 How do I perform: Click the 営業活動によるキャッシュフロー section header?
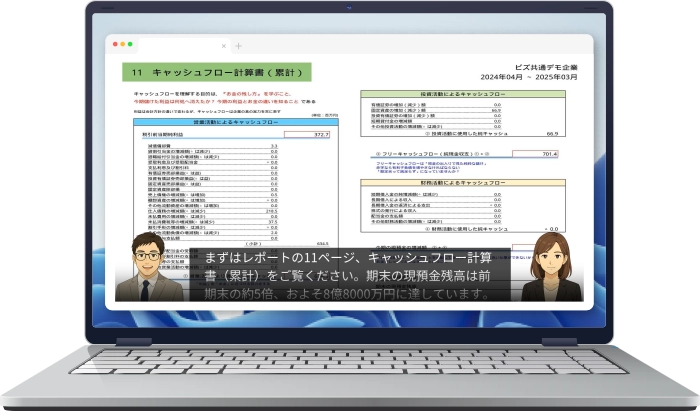click(x=236, y=119)
